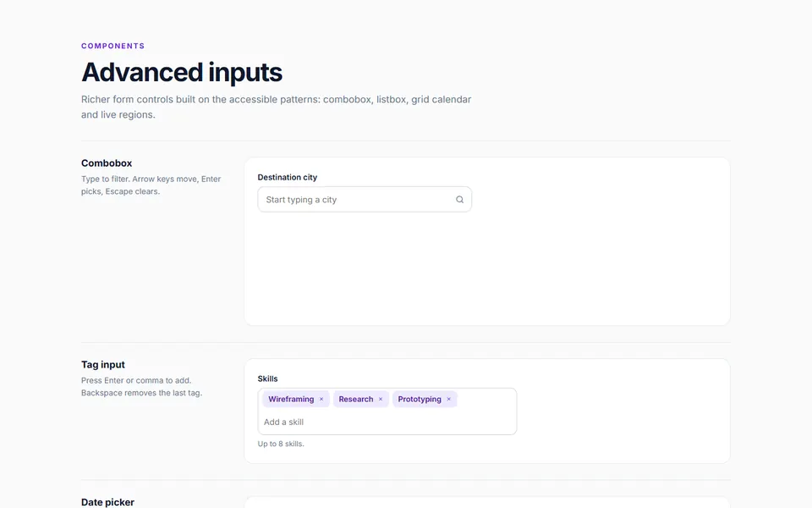Remove the Prototyping tag
Viewport: 812px width, 508px height.
448,399
